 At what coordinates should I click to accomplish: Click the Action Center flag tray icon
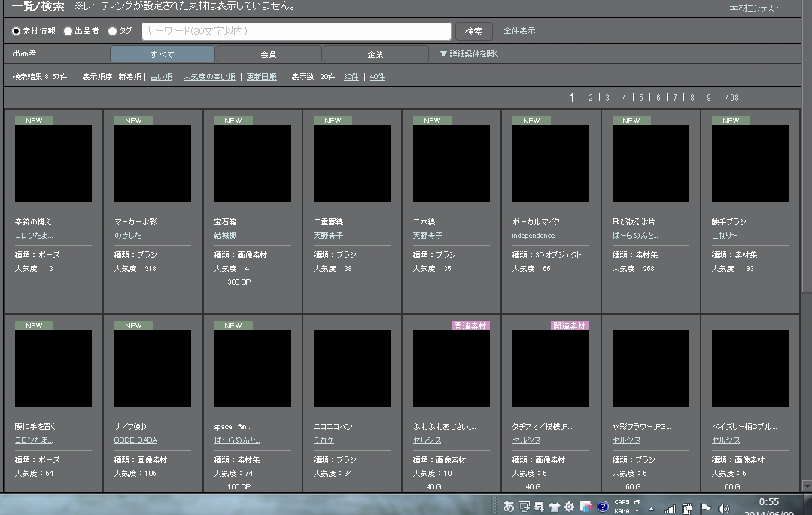coord(706,508)
